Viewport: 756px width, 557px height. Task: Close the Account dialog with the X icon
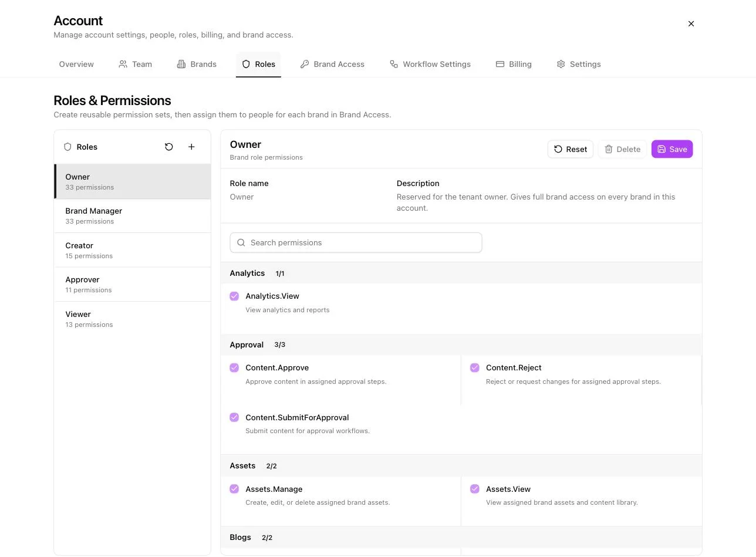pyautogui.click(x=691, y=23)
